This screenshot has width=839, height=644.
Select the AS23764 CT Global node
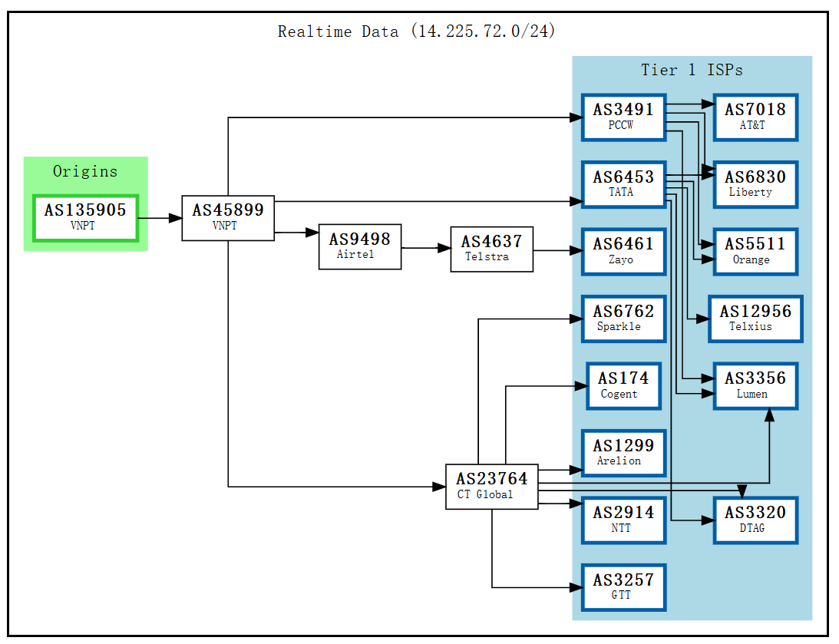click(491, 486)
